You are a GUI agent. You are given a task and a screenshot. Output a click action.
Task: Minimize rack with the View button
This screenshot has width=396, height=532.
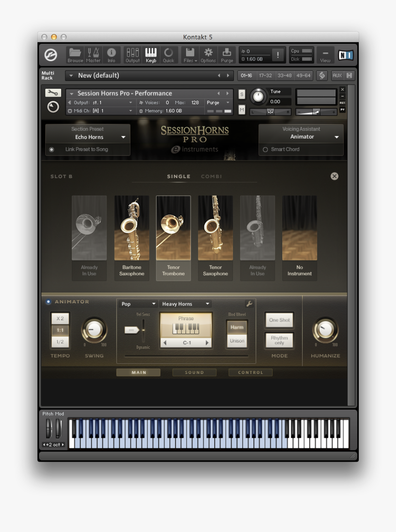[325, 56]
